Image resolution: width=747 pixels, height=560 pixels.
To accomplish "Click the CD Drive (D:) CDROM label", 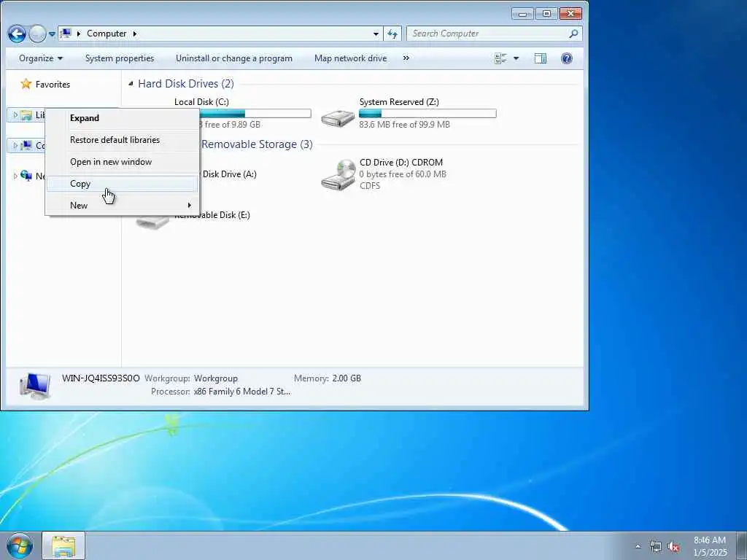I will [x=400, y=163].
